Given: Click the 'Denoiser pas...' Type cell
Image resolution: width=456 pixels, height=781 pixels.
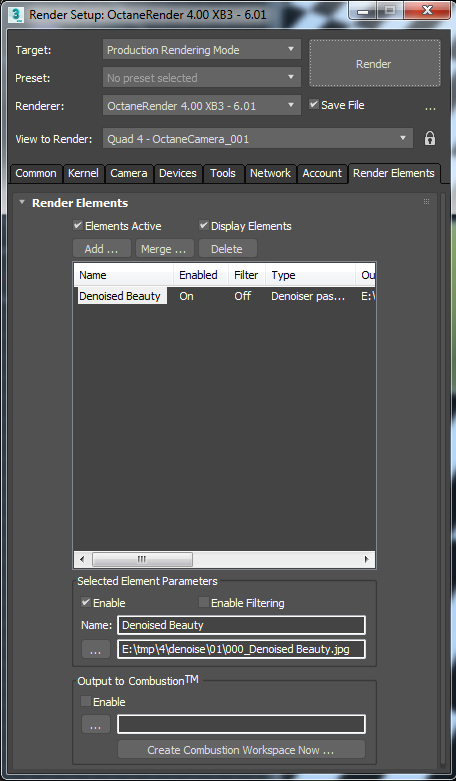Looking at the screenshot, I should [308, 296].
